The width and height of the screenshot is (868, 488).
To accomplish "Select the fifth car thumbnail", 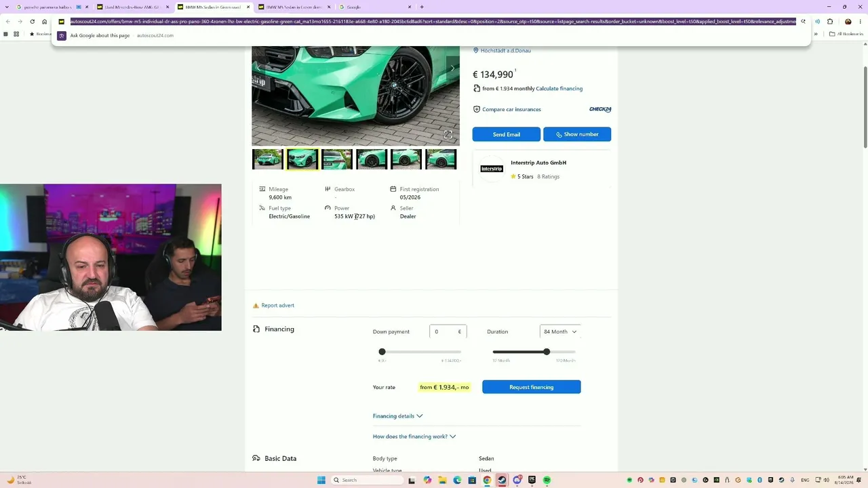I will (x=406, y=159).
